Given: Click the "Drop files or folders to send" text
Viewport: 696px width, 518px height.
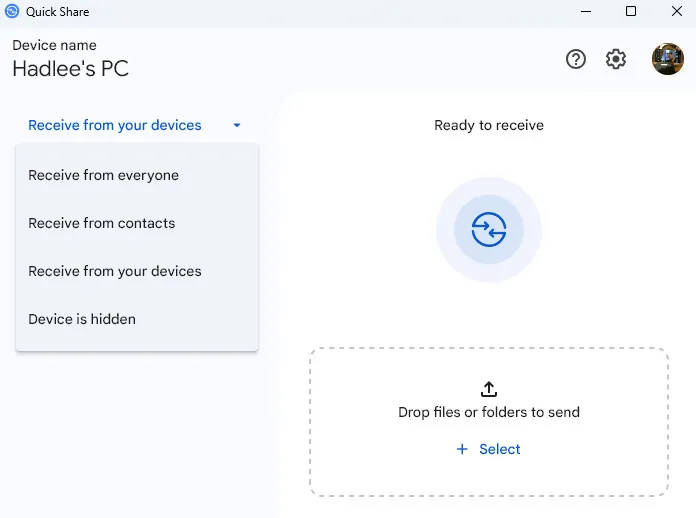Looking at the screenshot, I should point(489,412).
